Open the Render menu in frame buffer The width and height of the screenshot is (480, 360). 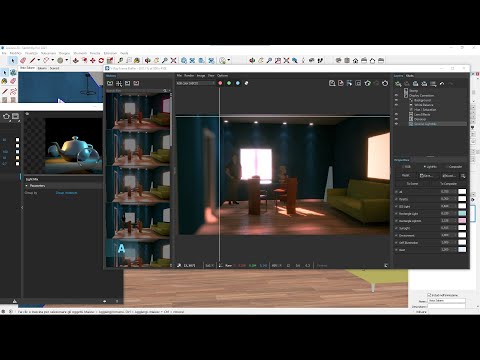[x=189, y=76]
